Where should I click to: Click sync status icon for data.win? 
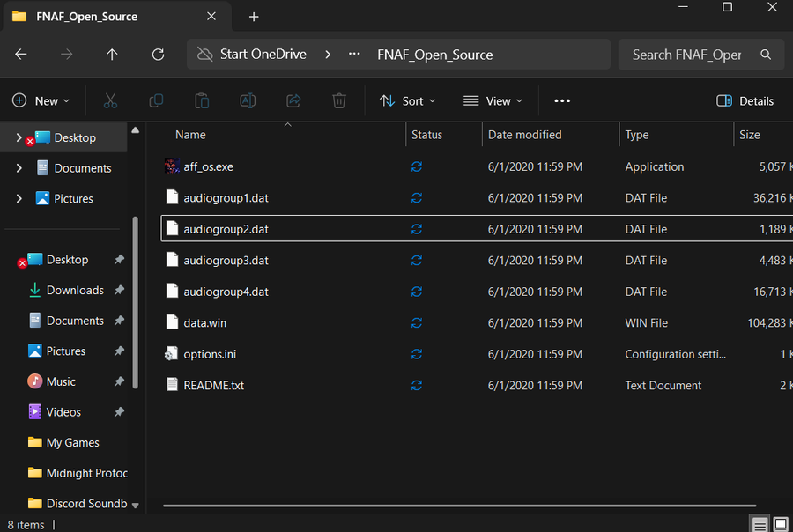(x=417, y=322)
